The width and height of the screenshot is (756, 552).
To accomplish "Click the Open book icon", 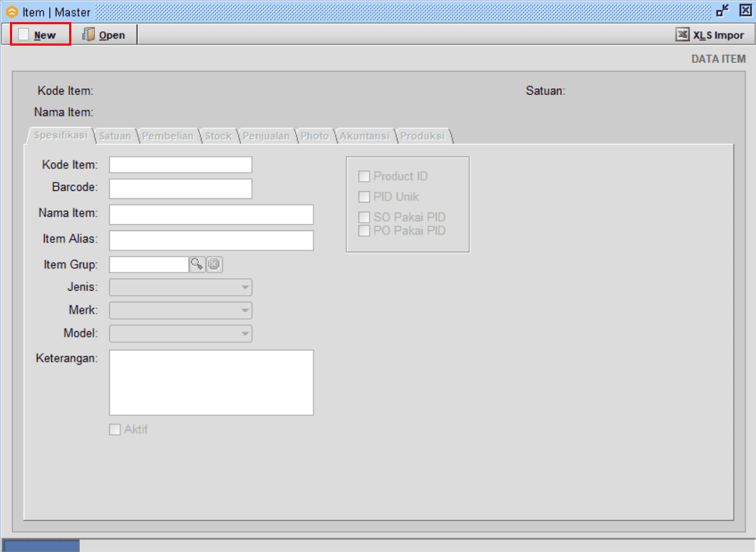I will [x=88, y=34].
